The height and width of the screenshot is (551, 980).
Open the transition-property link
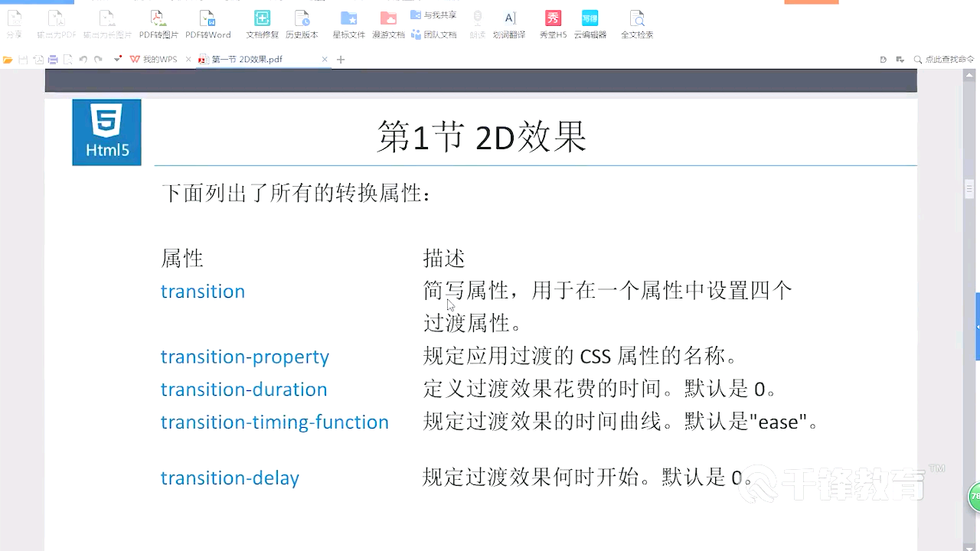coord(245,357)
